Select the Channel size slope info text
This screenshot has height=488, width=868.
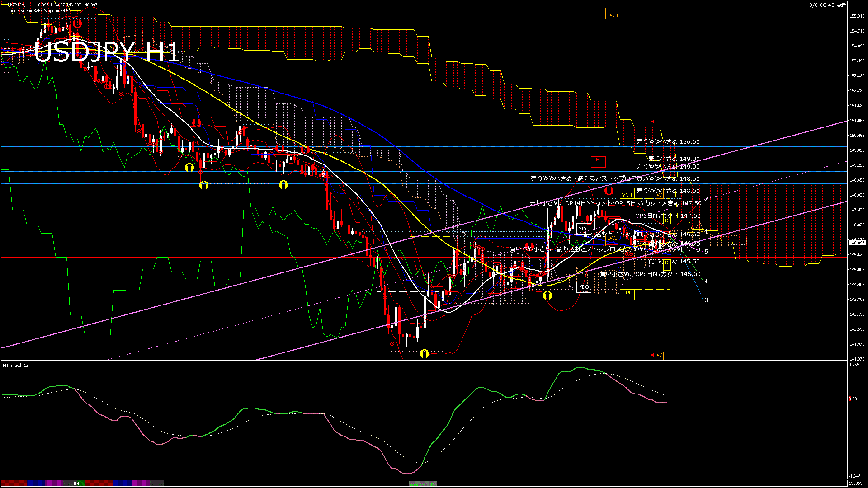[37, 10]
